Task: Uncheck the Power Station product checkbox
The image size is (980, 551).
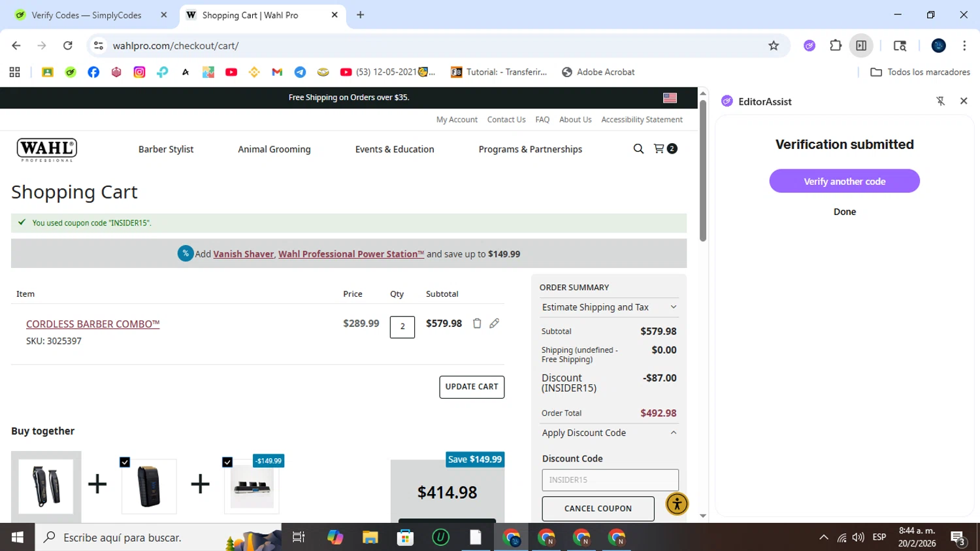Action: [x=227, y=462]
